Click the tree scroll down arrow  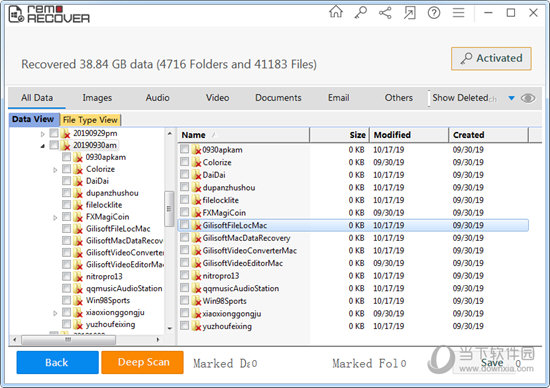coord(170,329)
